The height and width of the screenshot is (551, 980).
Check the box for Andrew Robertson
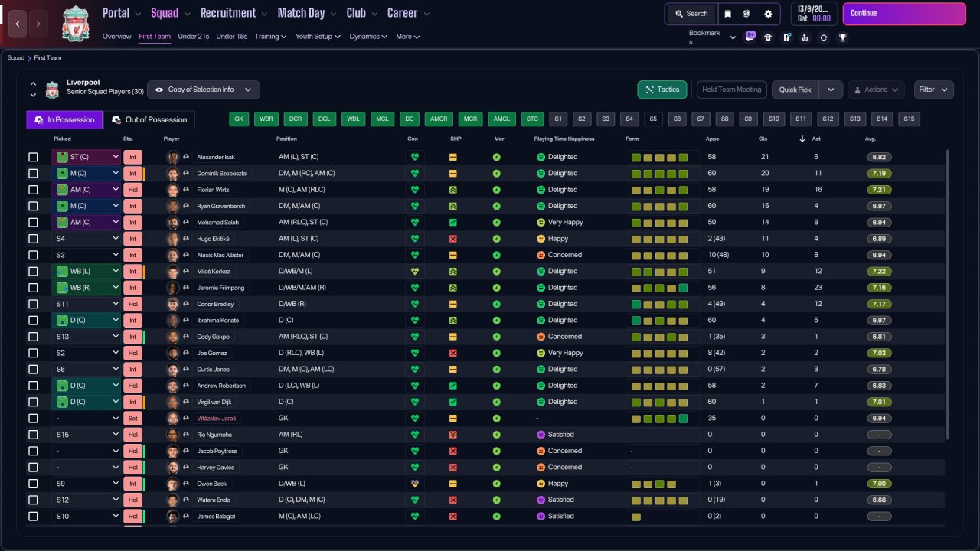(x=33, y=386)
